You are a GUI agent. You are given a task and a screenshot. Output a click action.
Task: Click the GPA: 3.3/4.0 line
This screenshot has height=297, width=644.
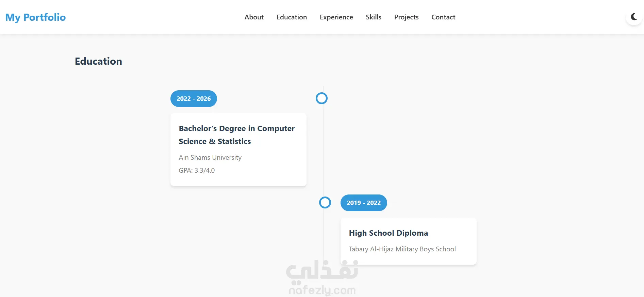(x=197, y=170)
